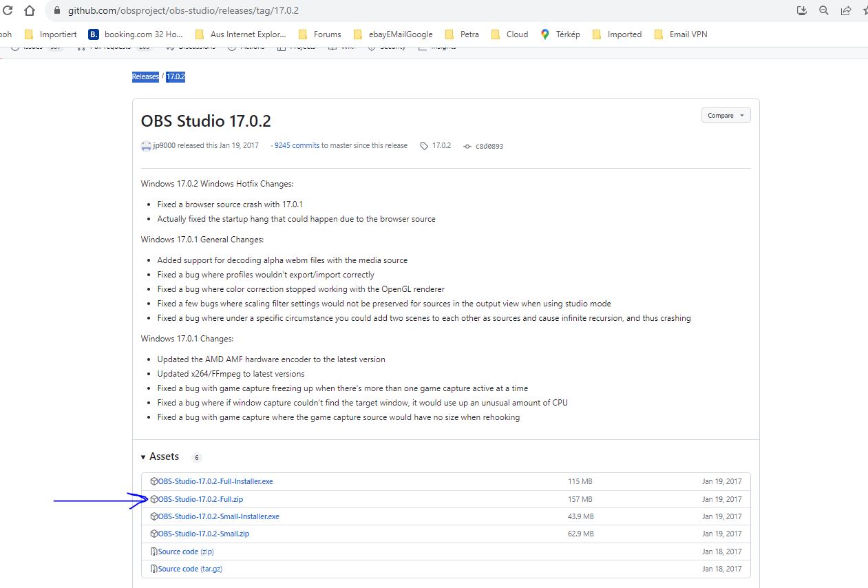
Task: Download Source code (zip)
Action: (x=186, y=552)
